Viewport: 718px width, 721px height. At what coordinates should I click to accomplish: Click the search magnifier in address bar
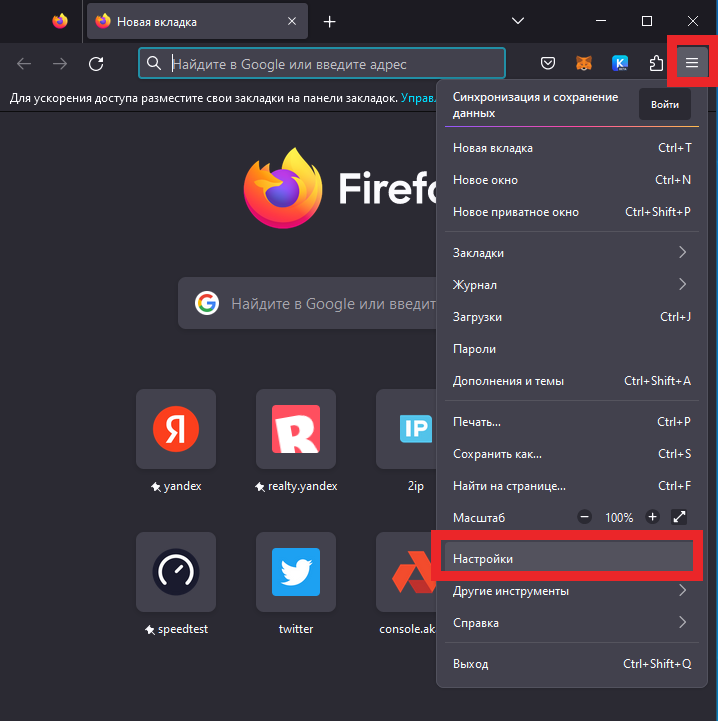[154, 63]
